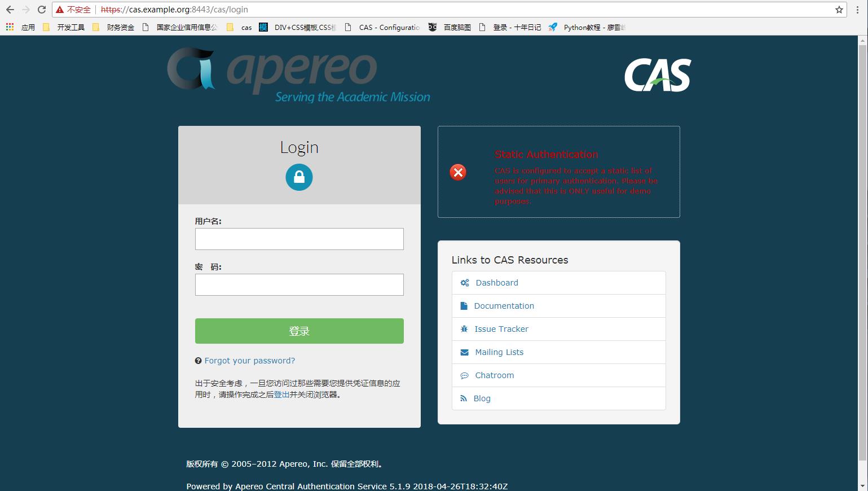The height and width of the screenshot is (491, 868).
Task: Bookmark this page using the star icon
Action: point(838,9)
